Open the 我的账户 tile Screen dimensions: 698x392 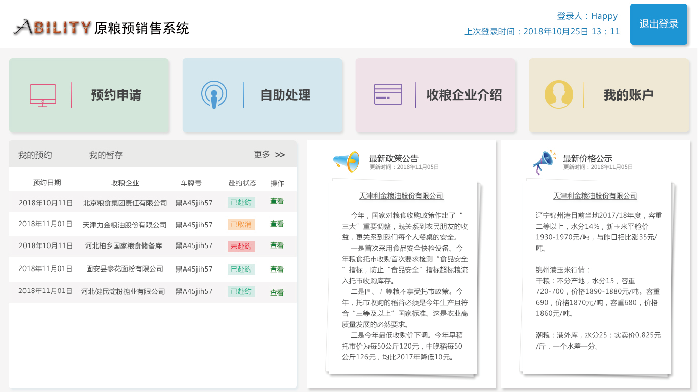609,95
